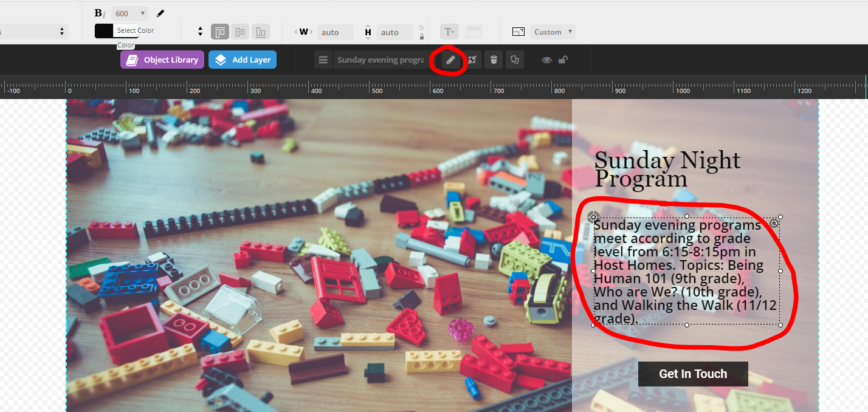Image resolution: width=868 pixels, height=412 pixels.
Task: Click the pencil edit layer icon
Action: 450,60
